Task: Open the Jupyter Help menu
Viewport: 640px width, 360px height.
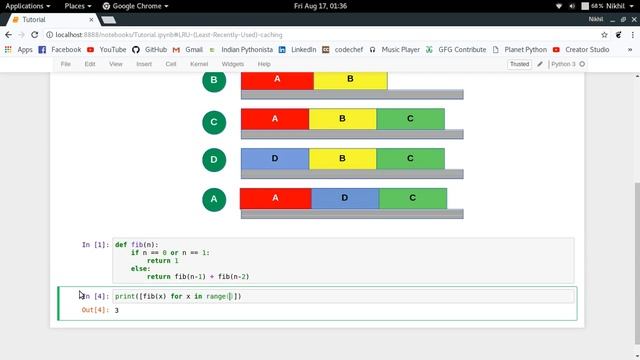Action: coord(264,64)
